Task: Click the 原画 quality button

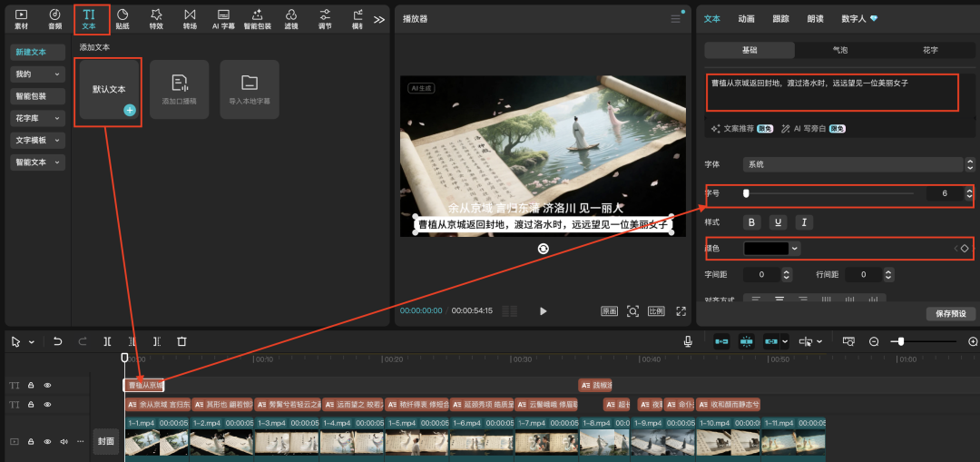Action: point(610,311)
